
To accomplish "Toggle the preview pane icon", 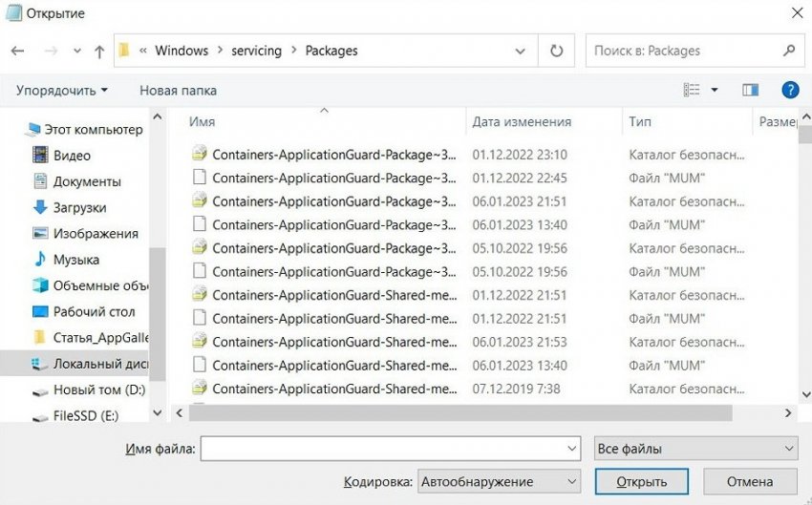I will point(750,90).
